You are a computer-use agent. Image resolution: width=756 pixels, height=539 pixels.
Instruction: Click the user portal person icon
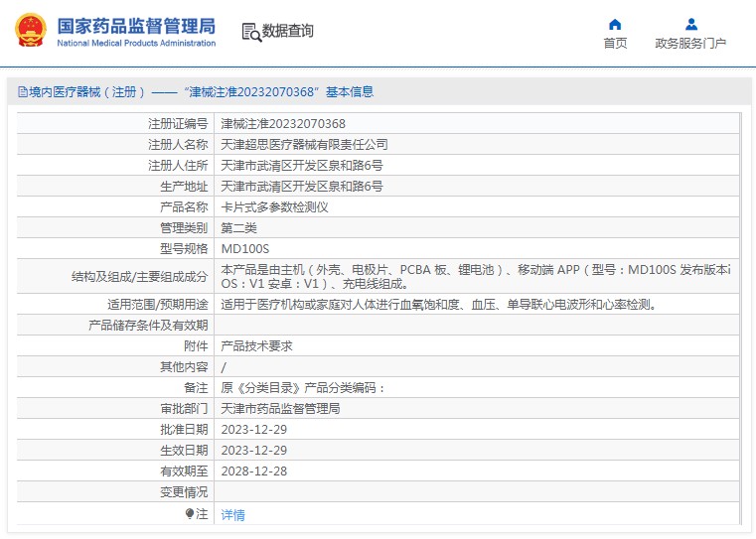point(690,24)
